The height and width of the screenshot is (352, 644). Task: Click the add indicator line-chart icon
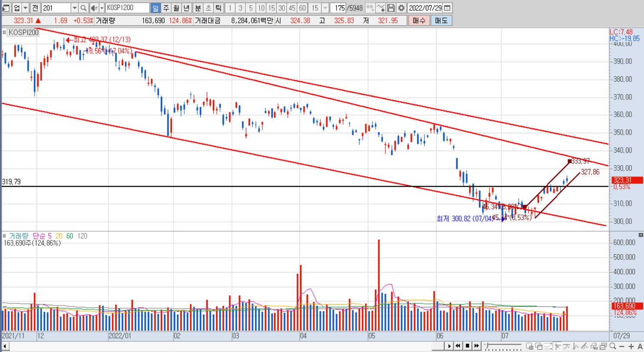[381, 8]
